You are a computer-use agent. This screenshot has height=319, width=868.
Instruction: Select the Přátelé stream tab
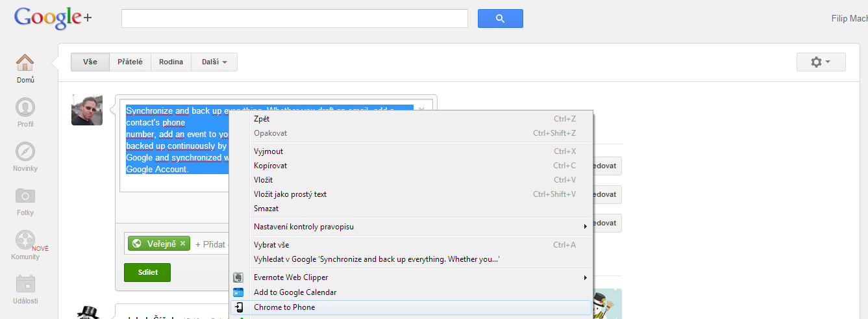pos(130,62)
